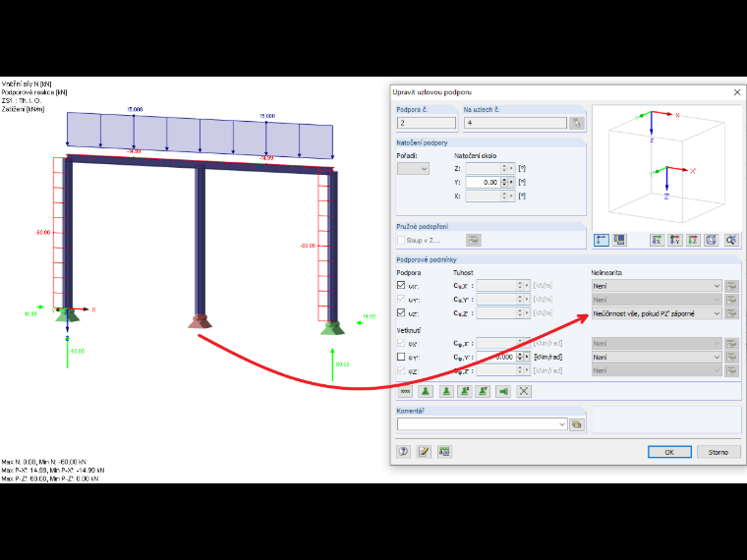Click the 'Vnitřní síly N [kN]' label
Image resolution: width=747 pixels, height=560 pixels.
[27, 84]
